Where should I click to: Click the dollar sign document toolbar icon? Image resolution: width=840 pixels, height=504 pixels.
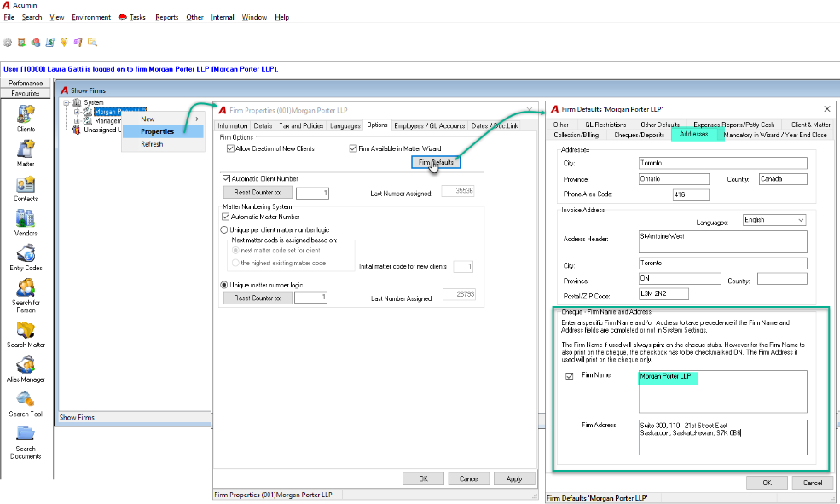click(49, 43)
